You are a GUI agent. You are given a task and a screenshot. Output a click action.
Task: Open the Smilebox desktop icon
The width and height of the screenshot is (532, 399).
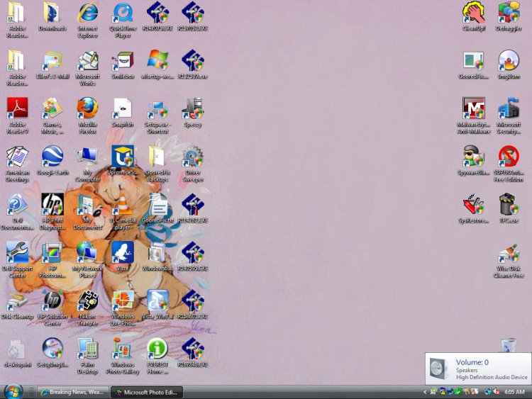(123, 64)
